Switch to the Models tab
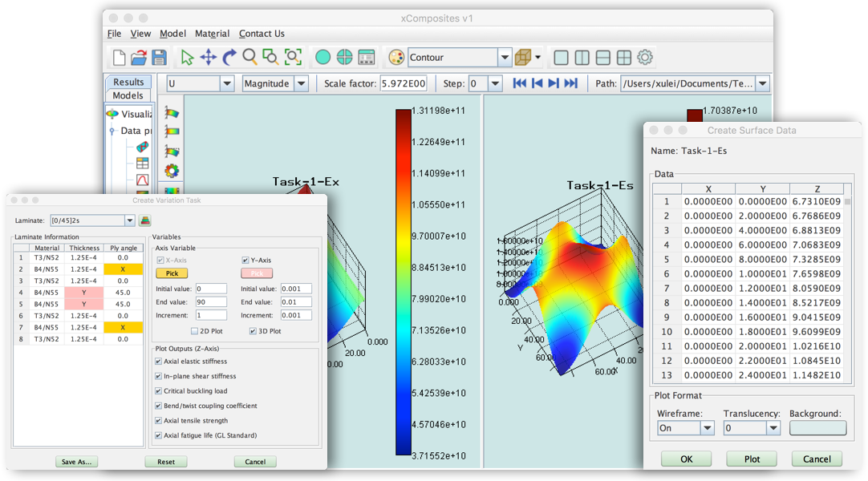 pos(128,95)
